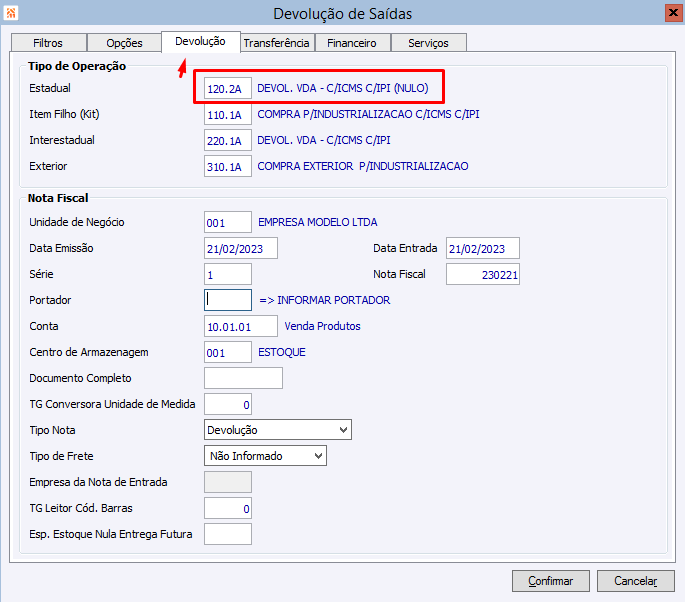Focus the TG Conversora Unidade de Medida field

228,404
